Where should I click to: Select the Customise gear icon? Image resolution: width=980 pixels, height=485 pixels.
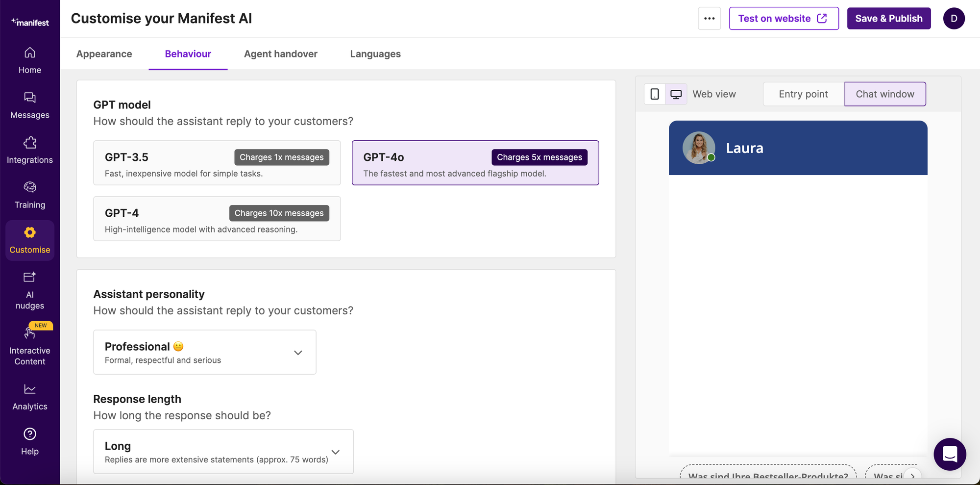point(30,232)
